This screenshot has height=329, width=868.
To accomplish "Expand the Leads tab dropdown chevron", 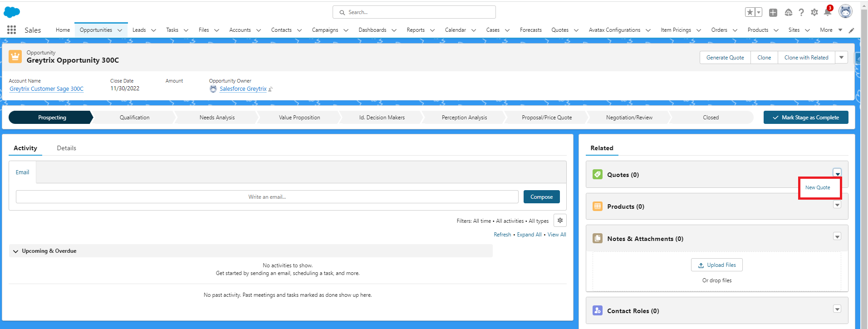I will pyautogui.click(x=153, y=30).
